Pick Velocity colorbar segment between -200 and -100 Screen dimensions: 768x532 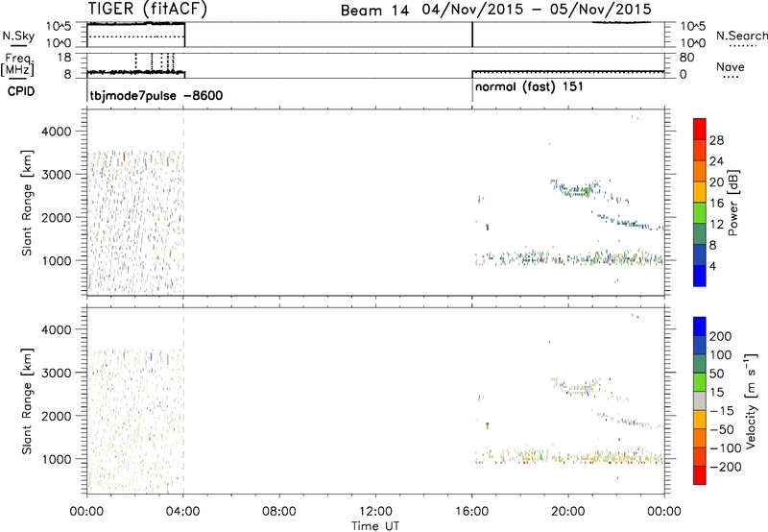[700, 456]
